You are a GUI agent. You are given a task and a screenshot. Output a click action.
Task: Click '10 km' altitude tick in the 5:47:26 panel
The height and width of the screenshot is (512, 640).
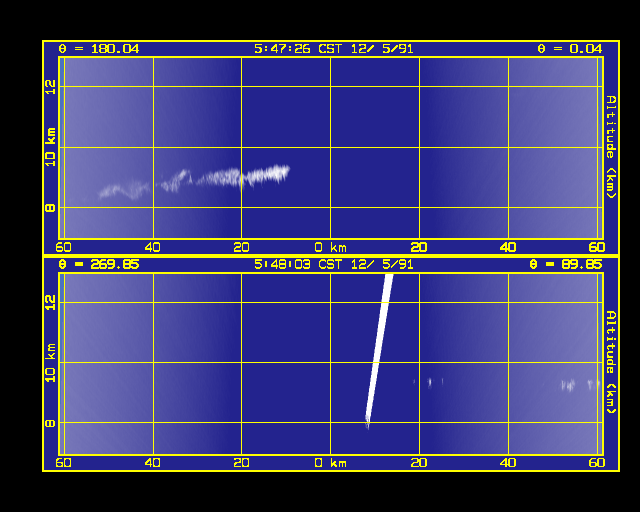[50, 147]
